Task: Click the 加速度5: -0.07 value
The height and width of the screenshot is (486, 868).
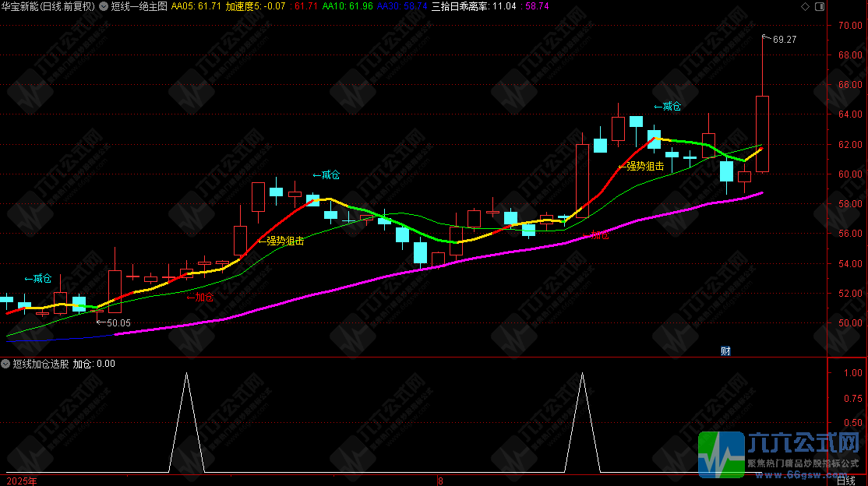Action: point(256,7)
